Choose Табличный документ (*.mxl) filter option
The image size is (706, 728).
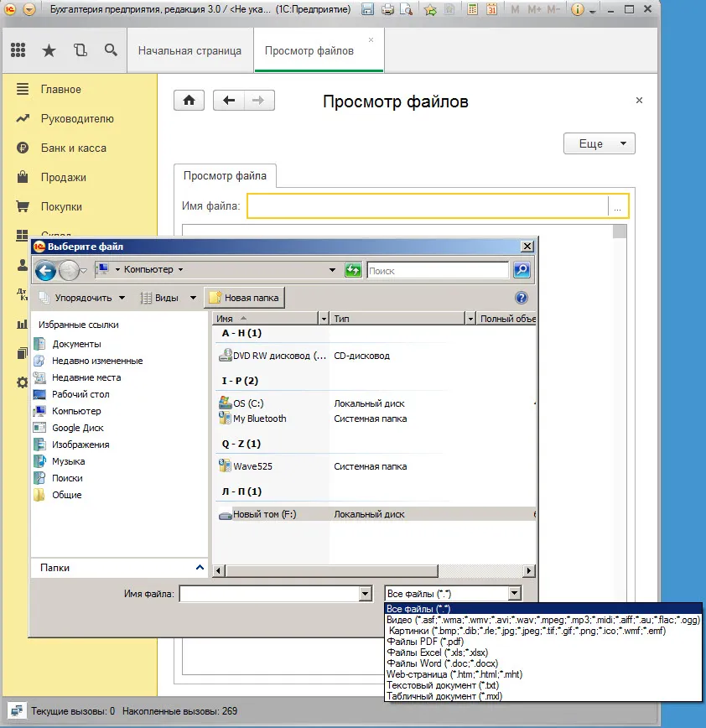click(444, 696)
